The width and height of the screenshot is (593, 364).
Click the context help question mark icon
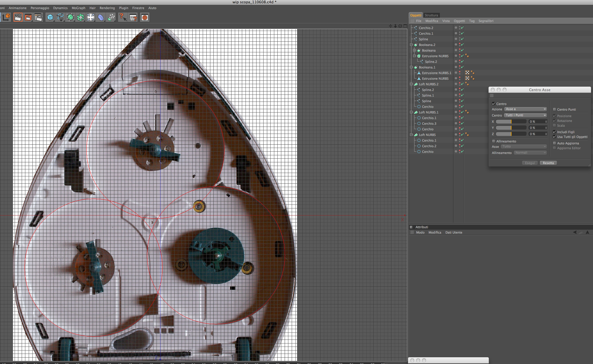(122, 17)
